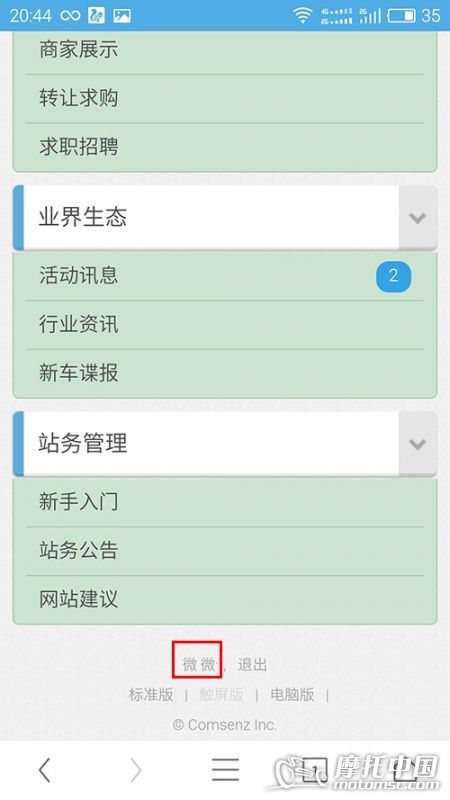The height and width of the screenshot is (800, 450).
Task: Tap the browser forward arrow
Action: pos(136,770)
